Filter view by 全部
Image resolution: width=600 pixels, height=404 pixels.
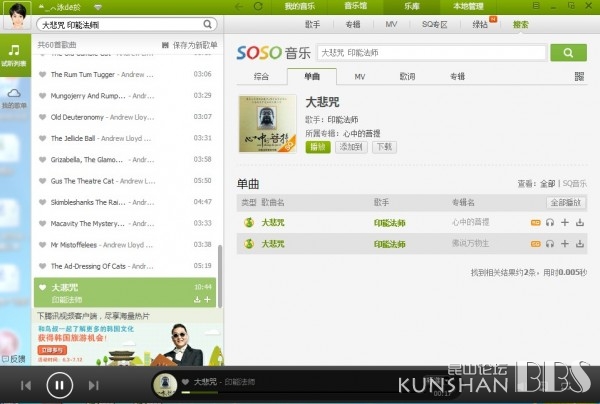coord(547,184)
